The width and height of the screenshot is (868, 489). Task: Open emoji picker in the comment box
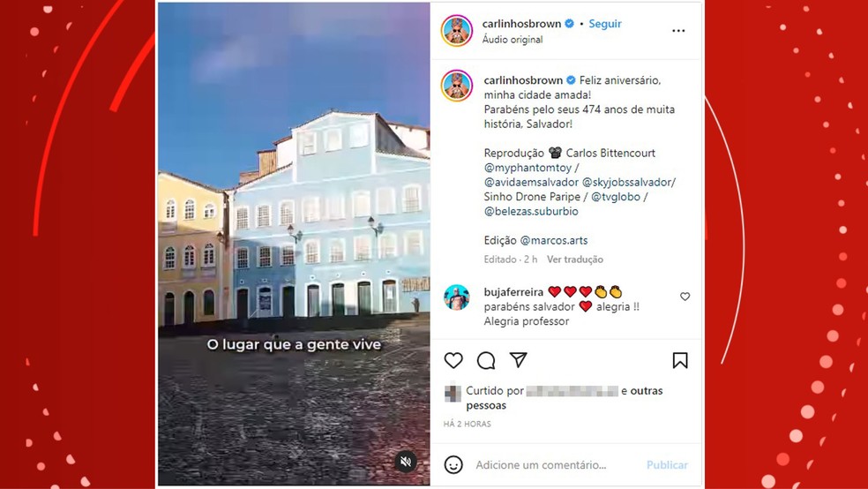[453, 464]
